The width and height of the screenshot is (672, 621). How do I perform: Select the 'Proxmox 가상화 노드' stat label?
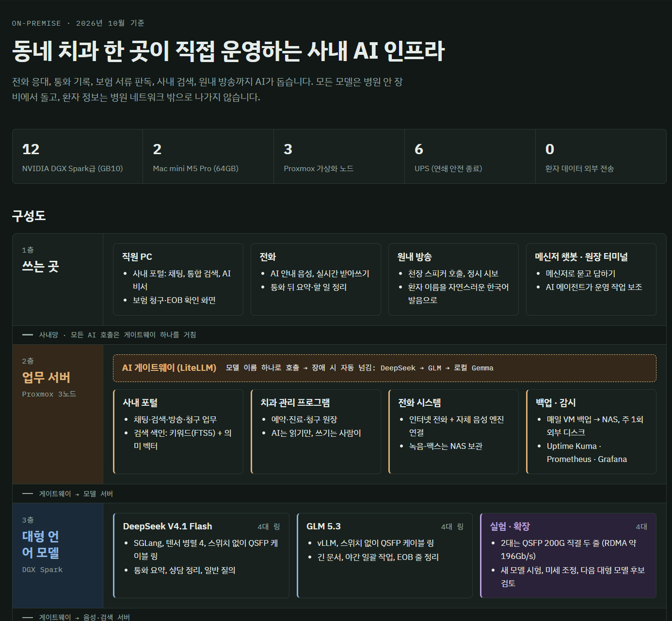pos(319,169)
